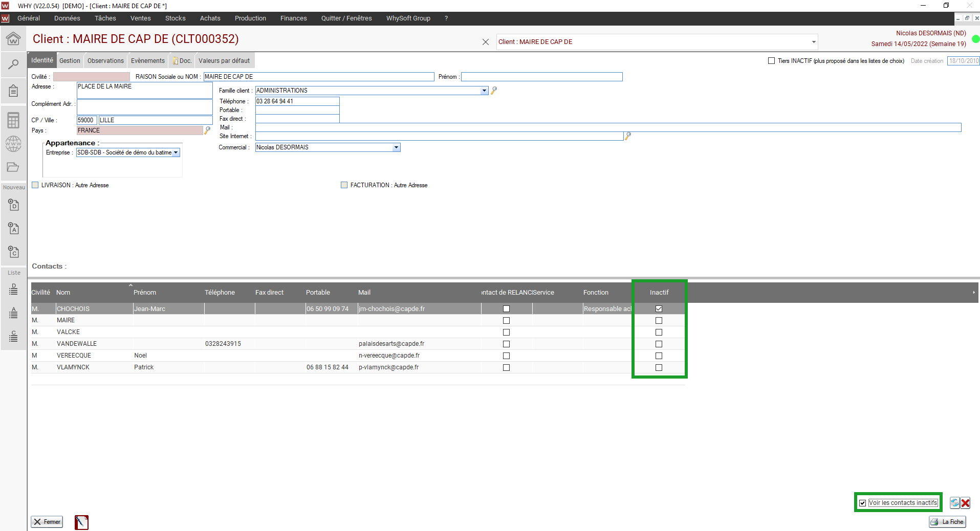Uncheck Inactif for CHOCHOIS contact

tap(659, 309)
